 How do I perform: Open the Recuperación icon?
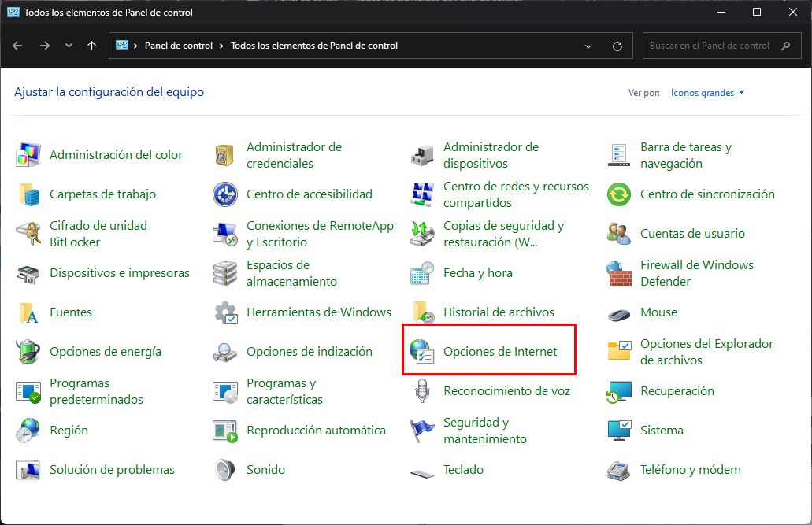tap(619, 391)
